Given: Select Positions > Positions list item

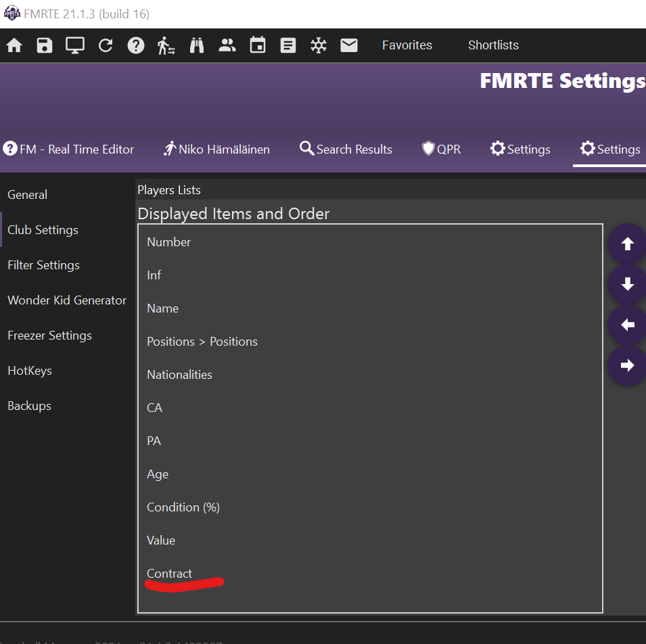Looking at the screenshot, I should click(371, 342).
